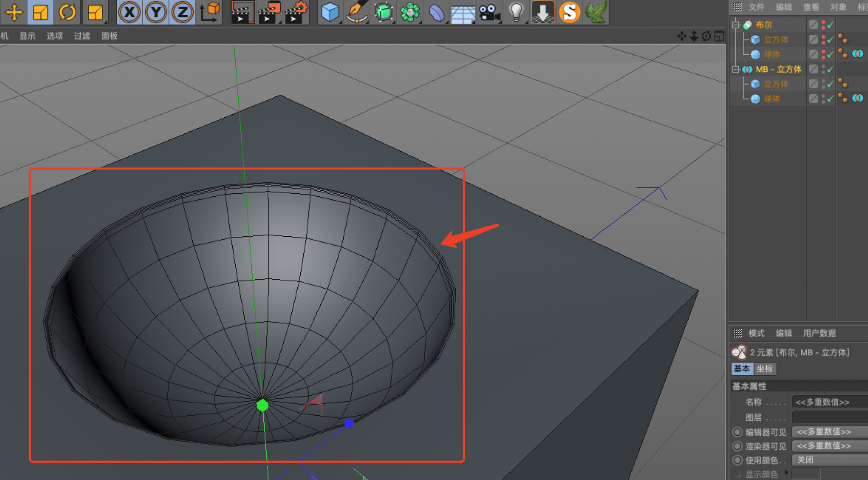The image size is (868, 480).
Task: Toggle the Z axis lock
Action: 182,12
